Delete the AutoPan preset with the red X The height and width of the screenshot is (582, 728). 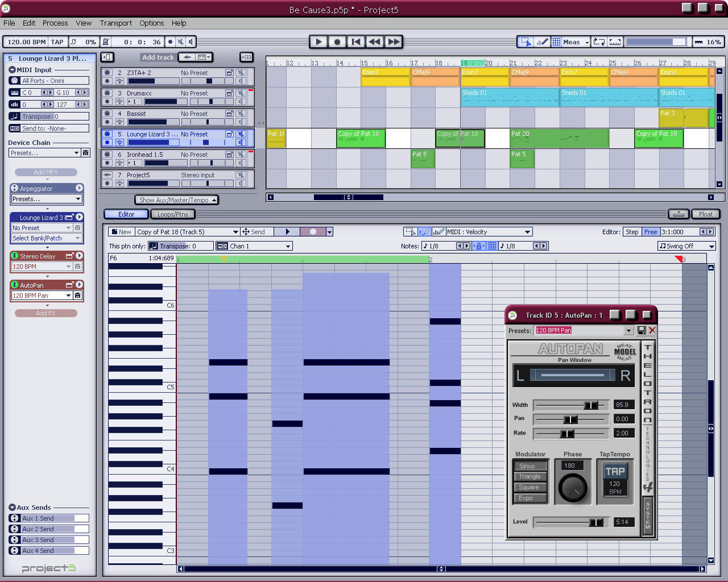tap(652, 330)
